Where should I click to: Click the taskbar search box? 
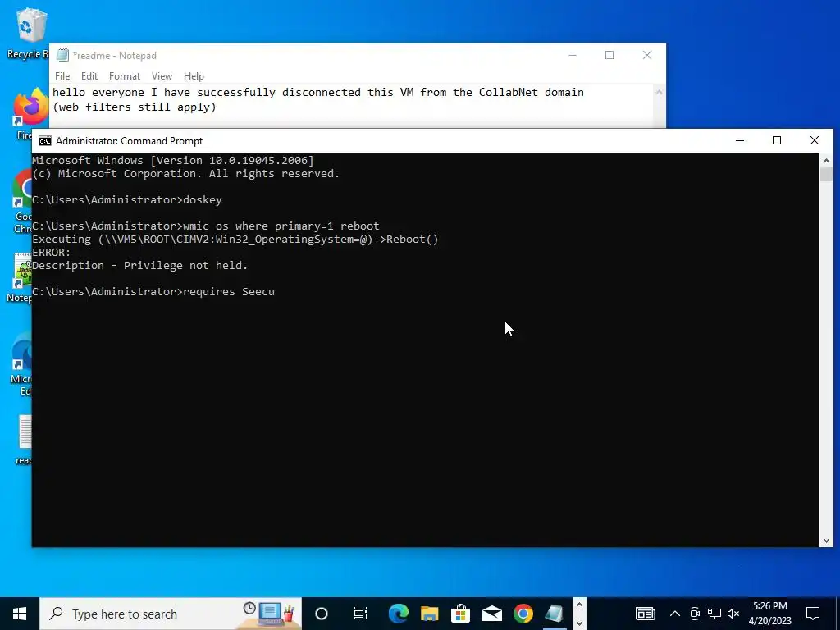click(x=171, y=614)
